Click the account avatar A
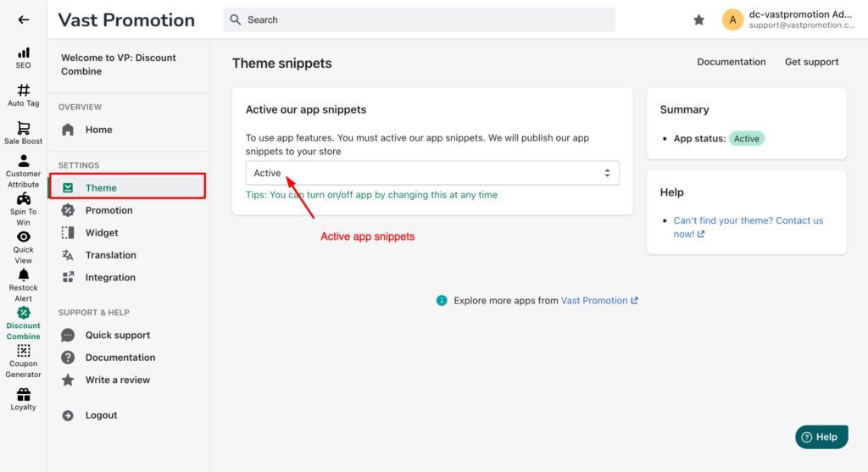 732,20
